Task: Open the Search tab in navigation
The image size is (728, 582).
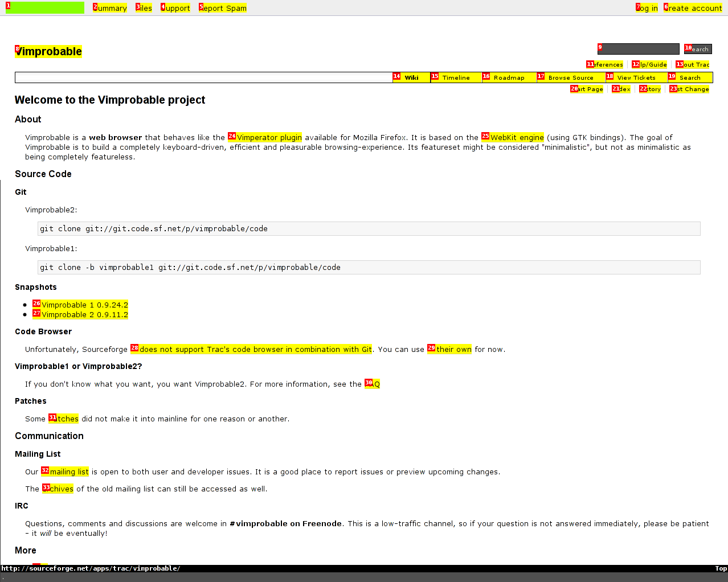Action: click(689, 77)
